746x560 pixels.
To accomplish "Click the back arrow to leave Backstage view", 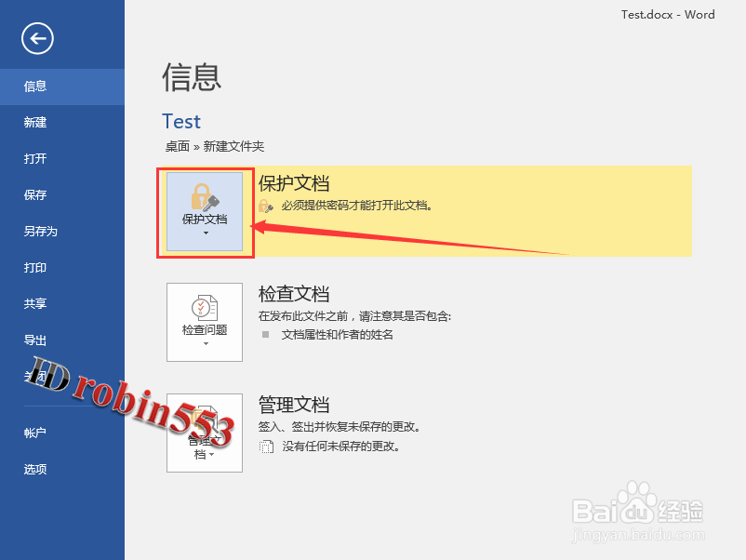I will pos(36,39).
